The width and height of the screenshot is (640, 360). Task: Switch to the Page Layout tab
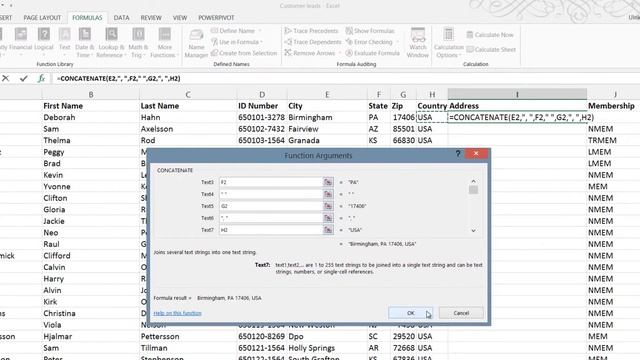click(x=42, y=18)
